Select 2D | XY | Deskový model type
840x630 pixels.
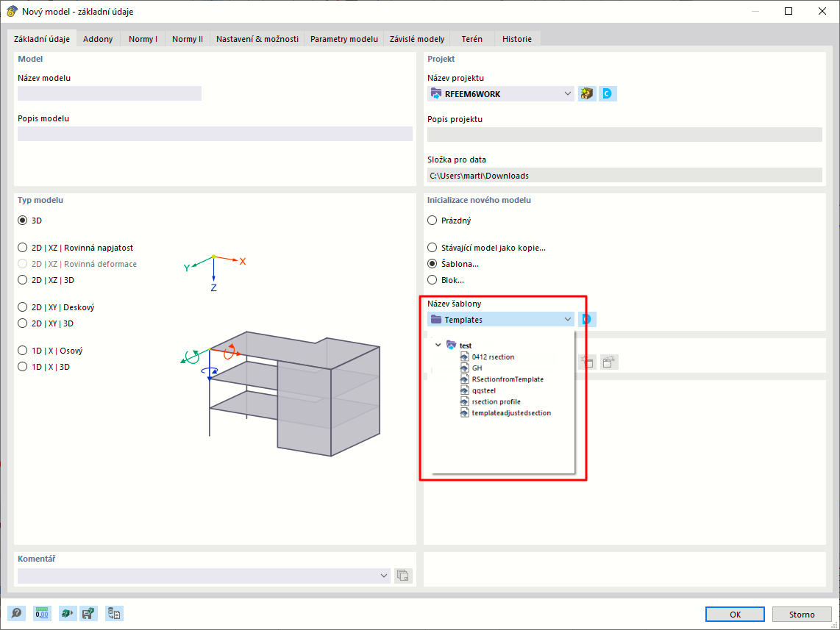coord(23,307)
